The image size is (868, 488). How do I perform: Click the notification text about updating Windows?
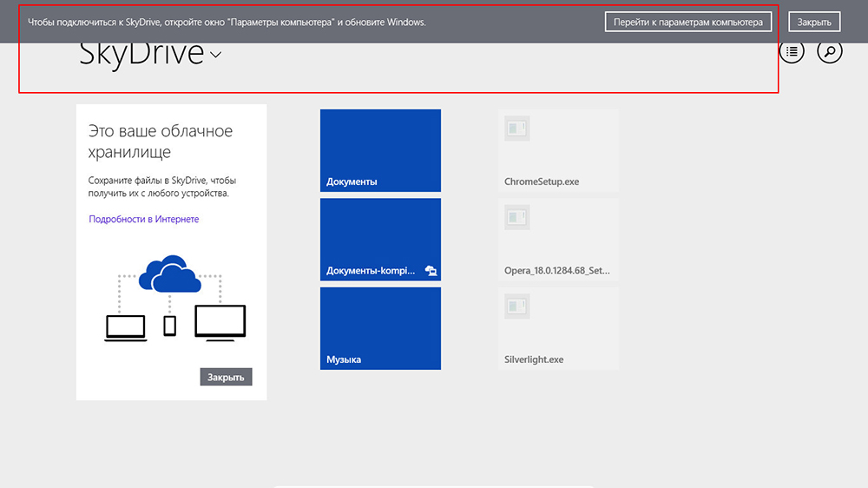coord(227,23)
